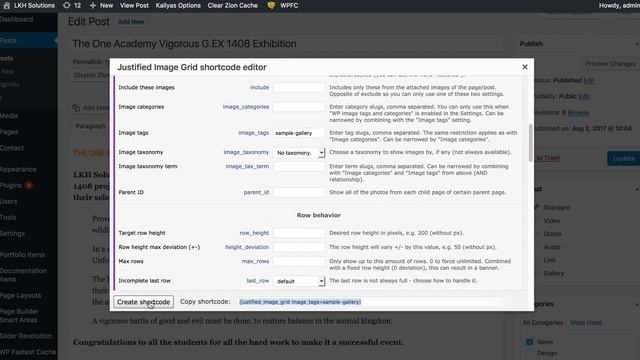Click the last_row parameter link
The height and width of the screenshot is (360, 640).
258,280
